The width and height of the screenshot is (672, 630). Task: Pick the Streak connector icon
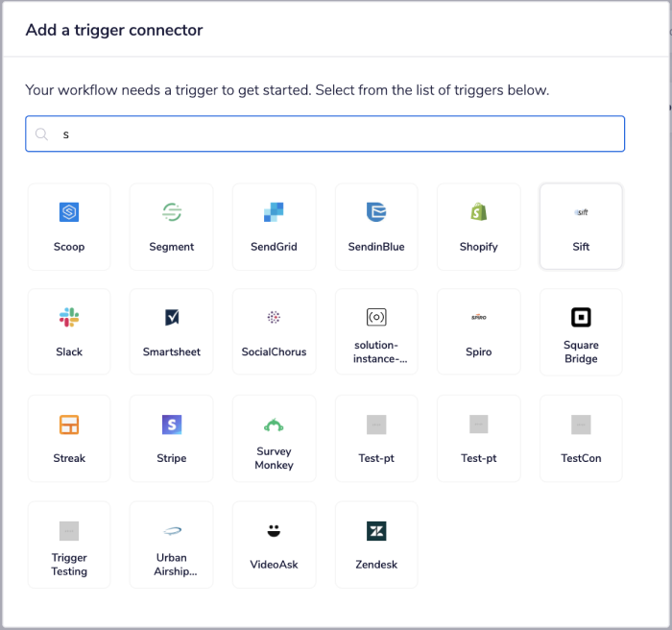pyautogui.click(x=69, y=424)
